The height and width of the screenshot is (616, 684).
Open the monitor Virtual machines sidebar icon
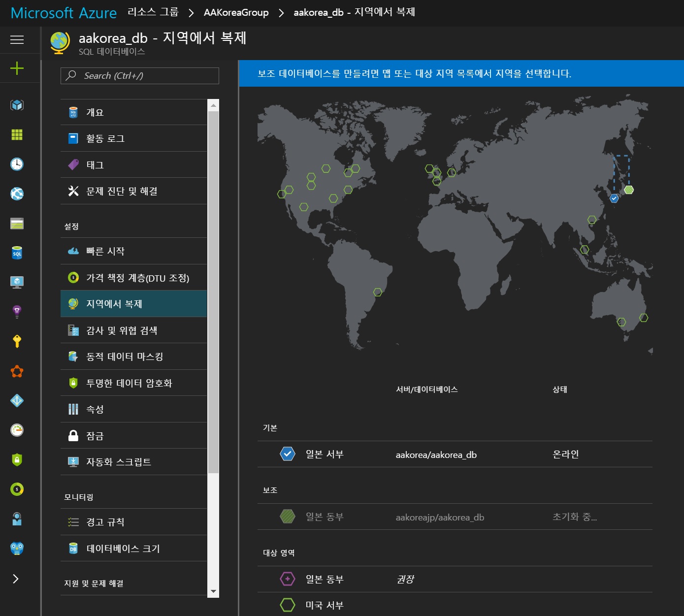pyautogui.click(x=17, y=282)
